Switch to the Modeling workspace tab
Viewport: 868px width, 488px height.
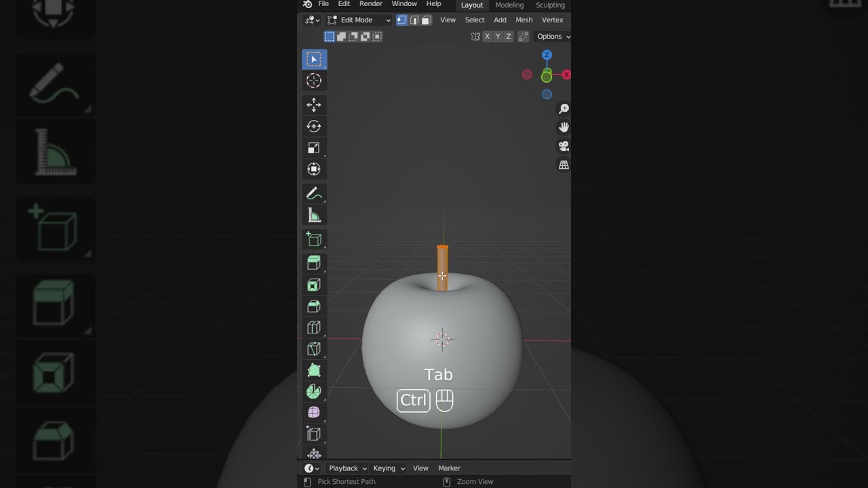click(x=509, y=5)
